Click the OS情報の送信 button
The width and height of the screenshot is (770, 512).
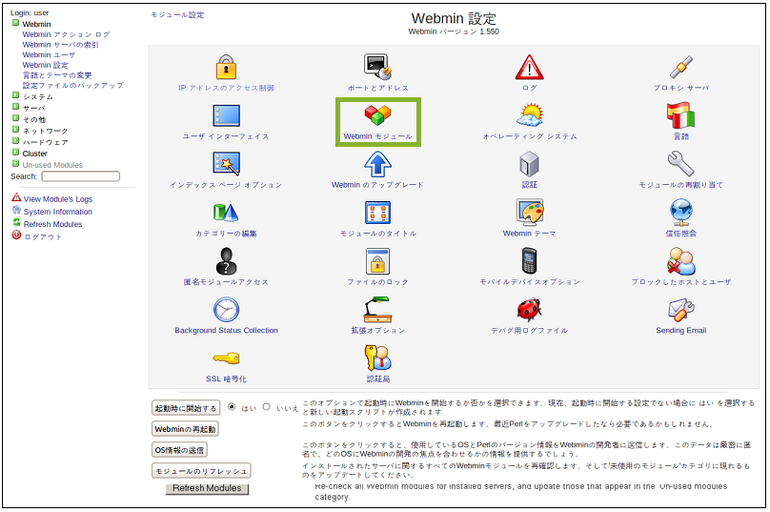[179, 450]
